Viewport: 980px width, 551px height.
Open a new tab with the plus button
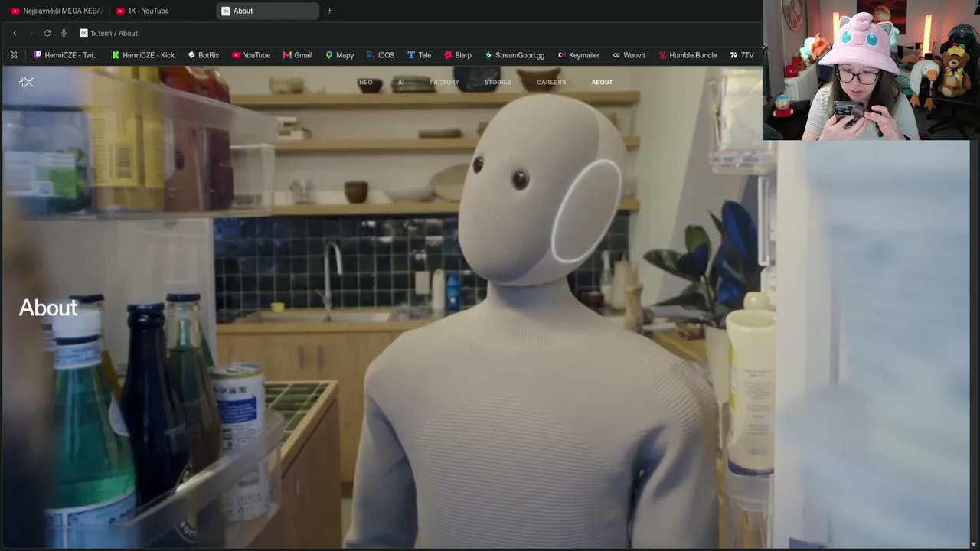coord(329,11)
